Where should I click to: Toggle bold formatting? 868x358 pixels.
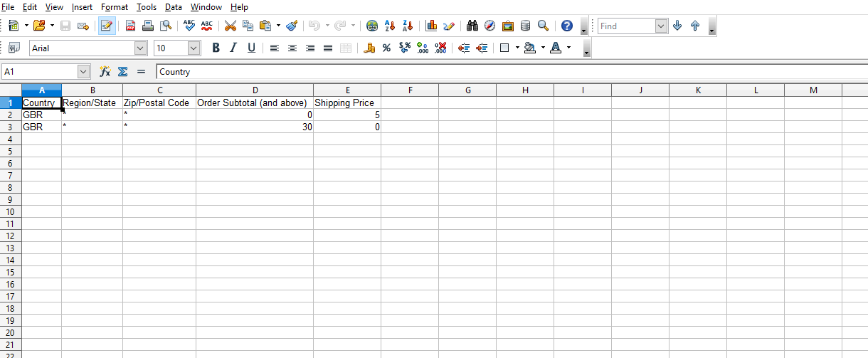pos(216,48)
